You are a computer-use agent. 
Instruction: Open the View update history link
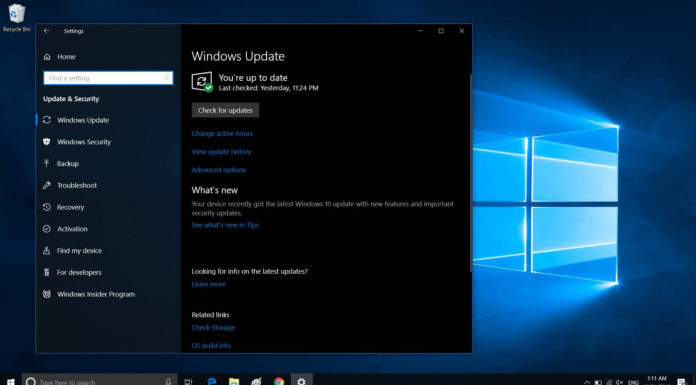point(221,151)
